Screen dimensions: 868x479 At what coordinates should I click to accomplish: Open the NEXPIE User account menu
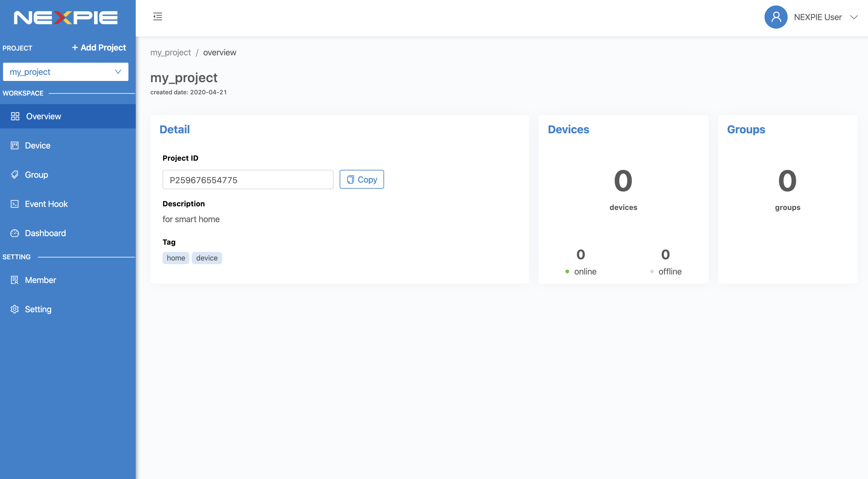[x=811, y=17]
